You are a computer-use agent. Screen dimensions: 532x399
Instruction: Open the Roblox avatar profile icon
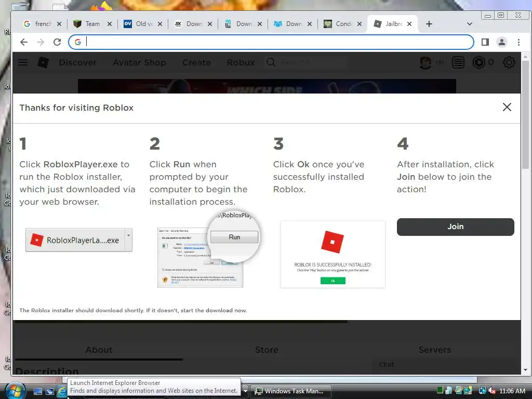(425, 62)
